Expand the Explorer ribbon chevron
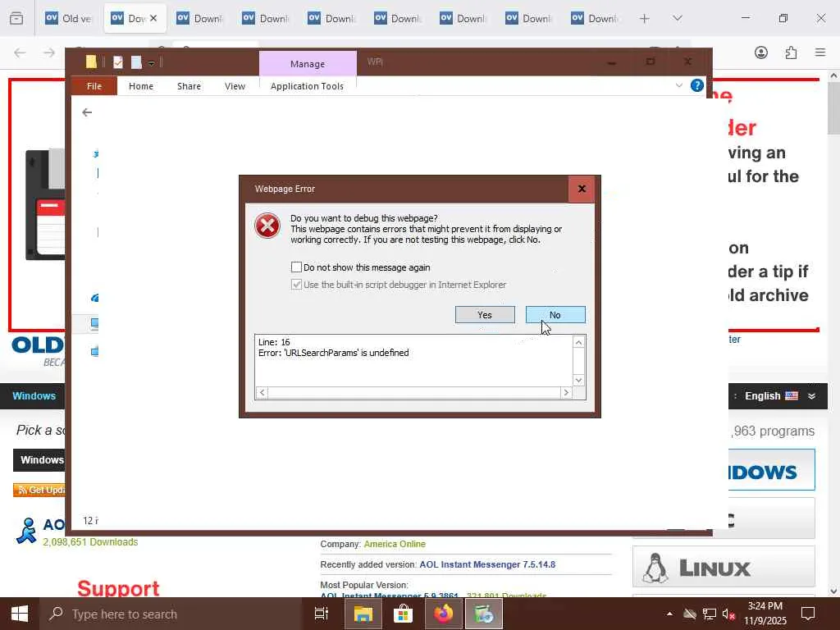840x630 pixels. [x=678, y=85]
